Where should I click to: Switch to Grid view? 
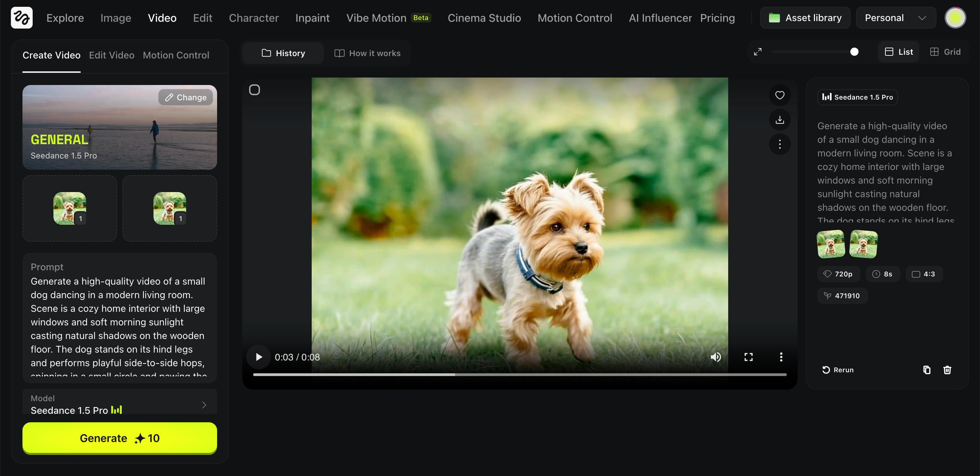(x=945, y=52)
